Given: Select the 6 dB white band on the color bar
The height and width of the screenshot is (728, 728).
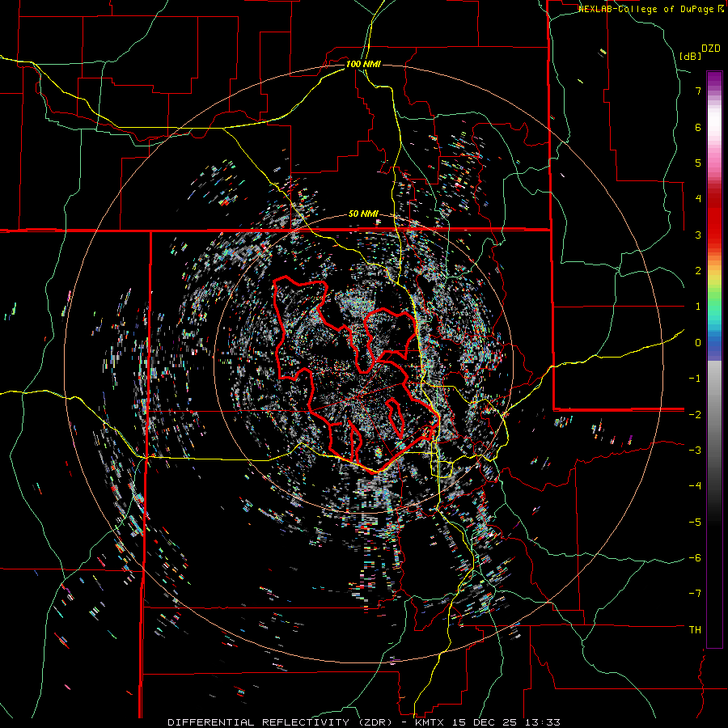Looking at the screenshot, I should click(x=714, y=127).
